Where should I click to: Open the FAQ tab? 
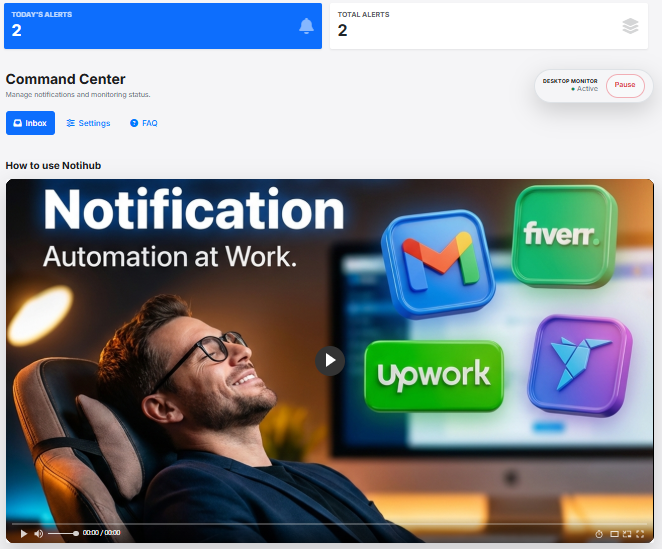pyautogui.click(x=144, y=123)
